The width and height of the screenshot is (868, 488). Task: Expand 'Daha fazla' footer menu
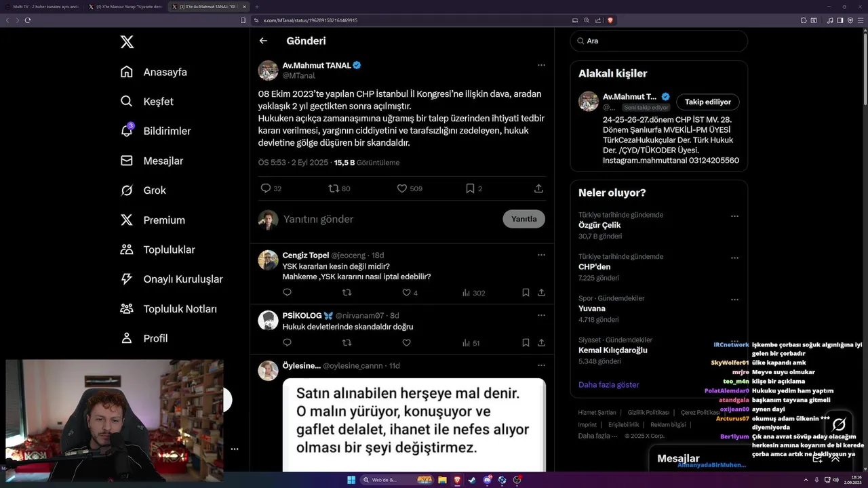[x=597, y=436]
